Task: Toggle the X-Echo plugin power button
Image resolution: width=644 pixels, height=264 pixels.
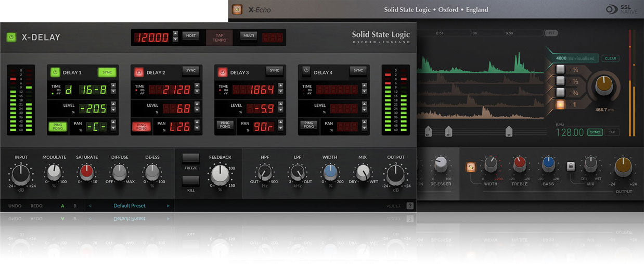Action: 237,9
